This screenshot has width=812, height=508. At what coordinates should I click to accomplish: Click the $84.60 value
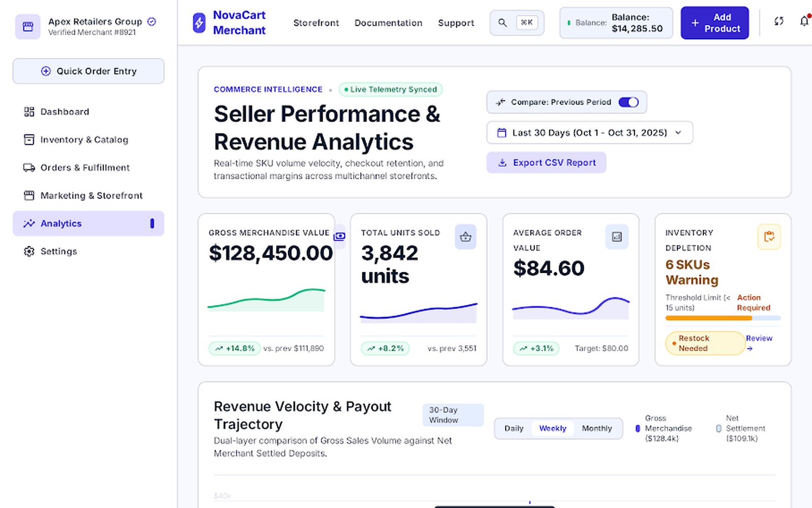pyautogui.click(x=549, y=268)
